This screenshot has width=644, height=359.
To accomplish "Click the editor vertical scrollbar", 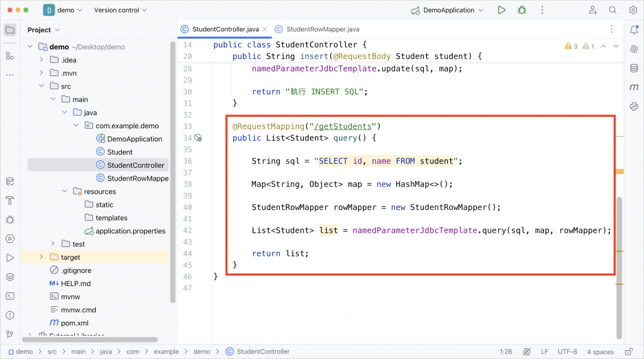I will (x=619, y=268).
